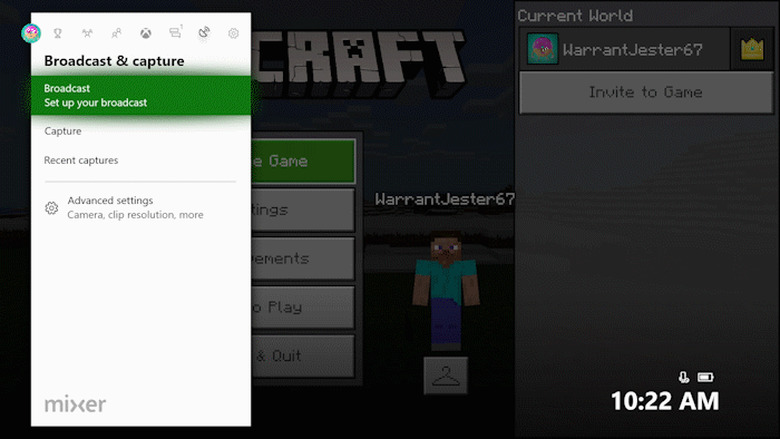Go to the Xbox Home tab icon
This screenshot has width=780, height=439.
coord(146,33)
